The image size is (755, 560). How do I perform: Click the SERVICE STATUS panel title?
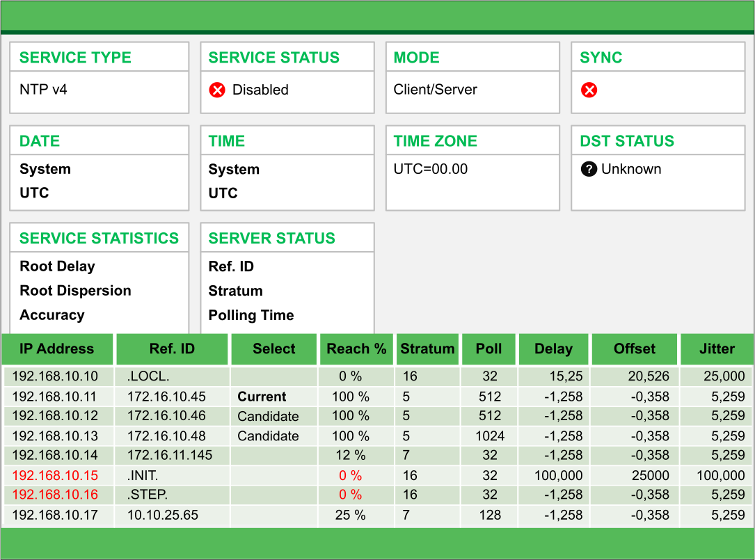[274, 58]
